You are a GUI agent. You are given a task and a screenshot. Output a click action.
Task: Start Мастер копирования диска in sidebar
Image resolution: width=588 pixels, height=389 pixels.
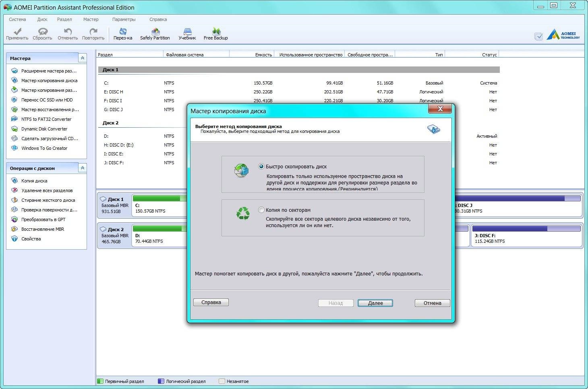point(49,81)
